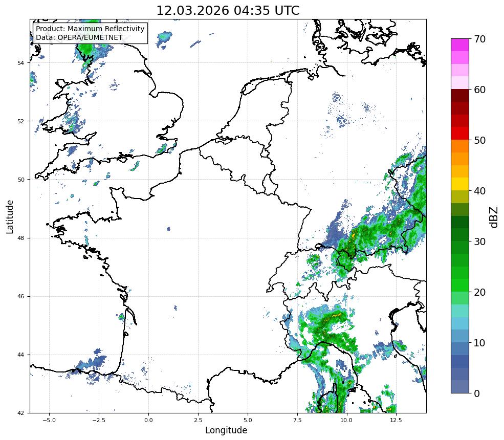Click the colorbar tick label 40
The width and height of the screenshot is (504, 440).
tap(479, 191)
